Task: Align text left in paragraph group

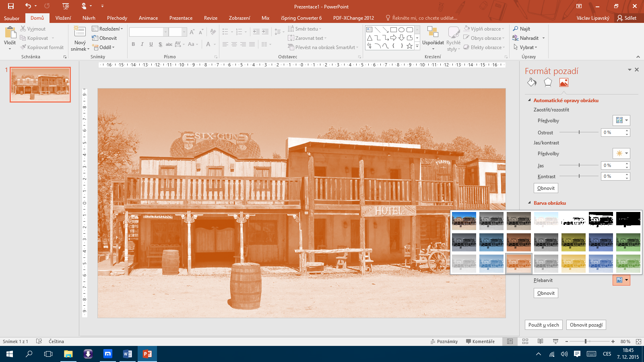Action: tap(225, 44)
